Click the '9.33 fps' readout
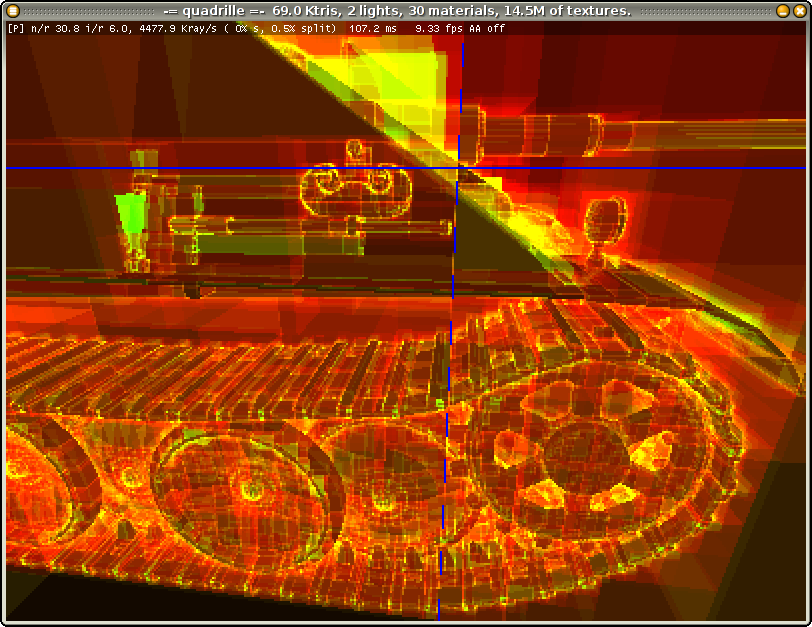Viewport: 812px width, 627px height. pos(439,28)
